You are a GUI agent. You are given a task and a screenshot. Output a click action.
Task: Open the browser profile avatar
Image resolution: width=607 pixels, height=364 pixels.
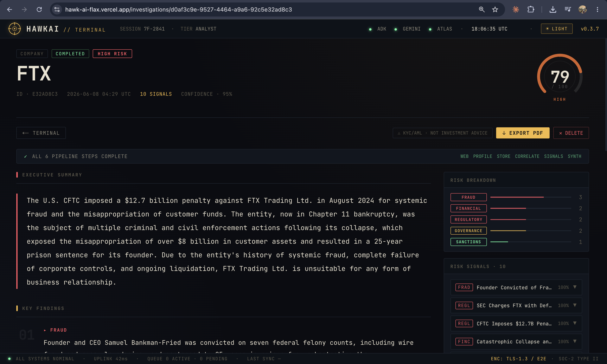tap(582, 9)
